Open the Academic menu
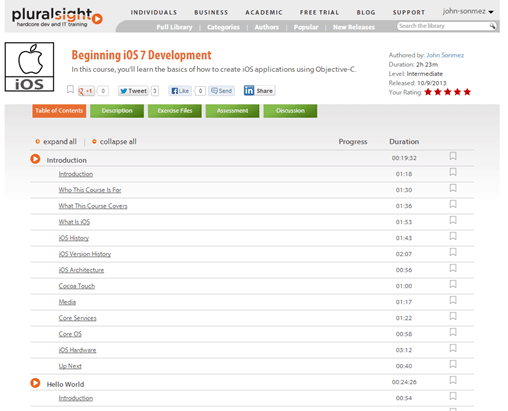508x411 pixels. (x=264, y=12)
